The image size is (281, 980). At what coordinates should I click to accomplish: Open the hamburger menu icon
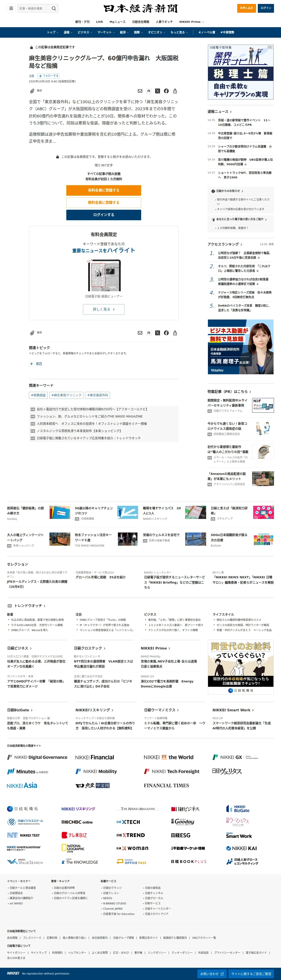(x=11, y=8)
